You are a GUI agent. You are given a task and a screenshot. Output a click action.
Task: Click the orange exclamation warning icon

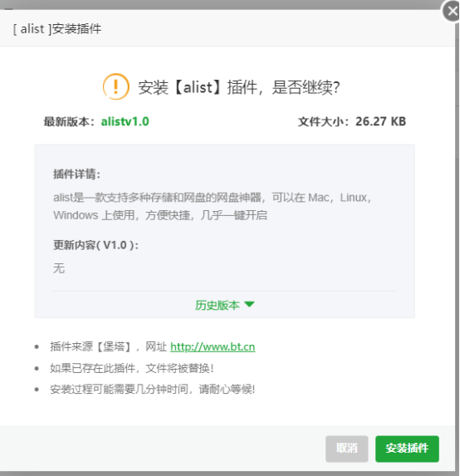coord(116,86)
